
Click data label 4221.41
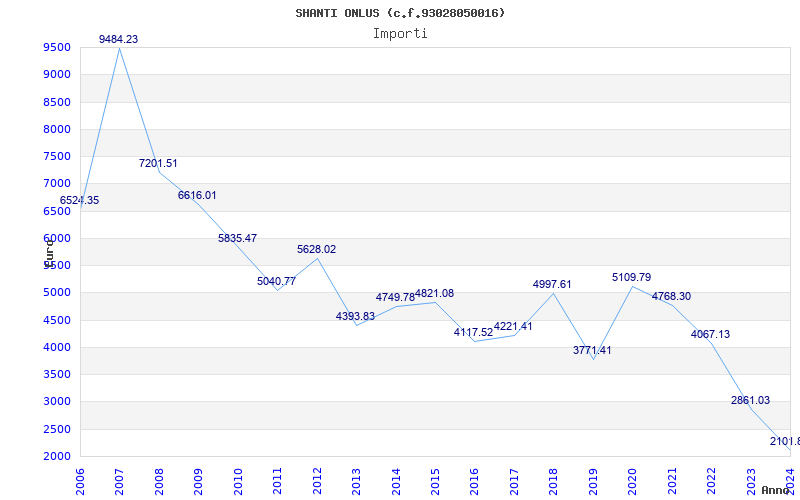pyautogui.click(x=513, y=327)
